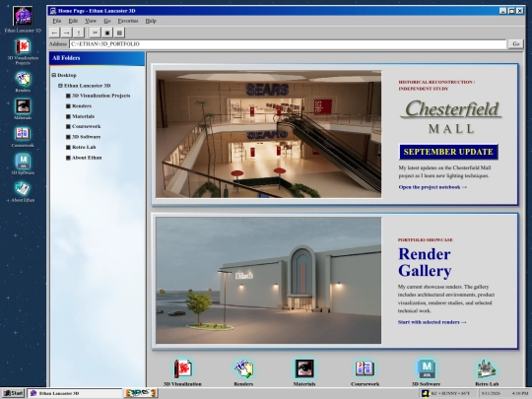Click the All Folders panel header
The width and height of the screenshot is (532, 399).
97,58
